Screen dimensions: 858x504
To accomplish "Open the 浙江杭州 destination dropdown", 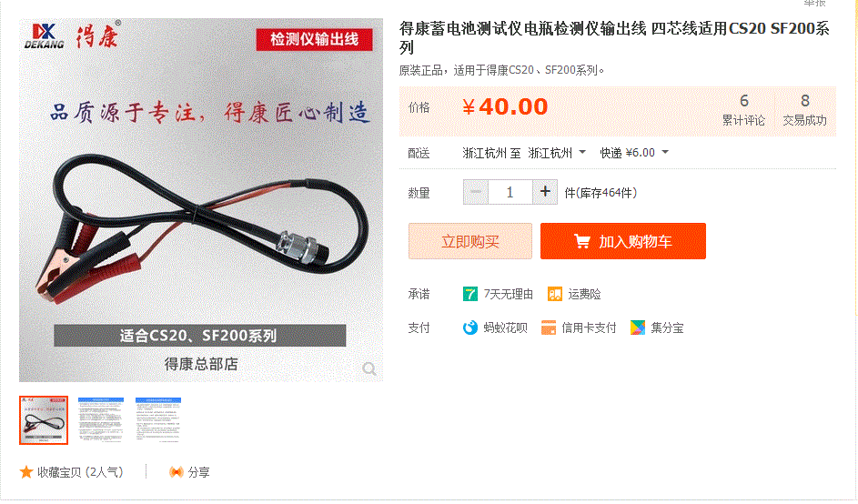I will point(557,153).
